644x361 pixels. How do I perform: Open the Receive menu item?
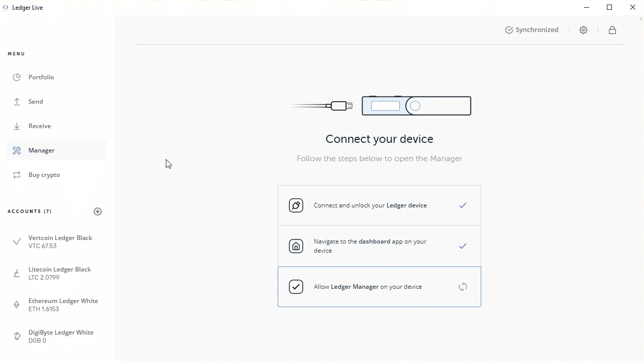pyautogui.click(x=40, y=126)
